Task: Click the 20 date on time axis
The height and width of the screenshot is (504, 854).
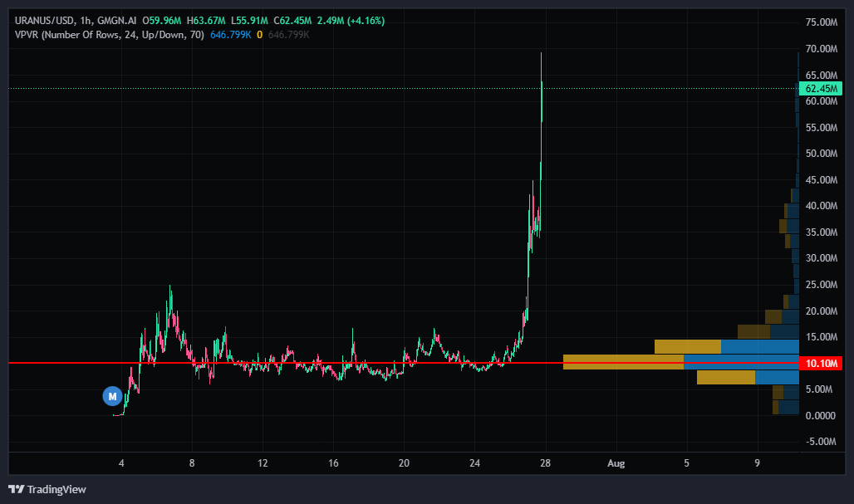Action: click(404, 463)
